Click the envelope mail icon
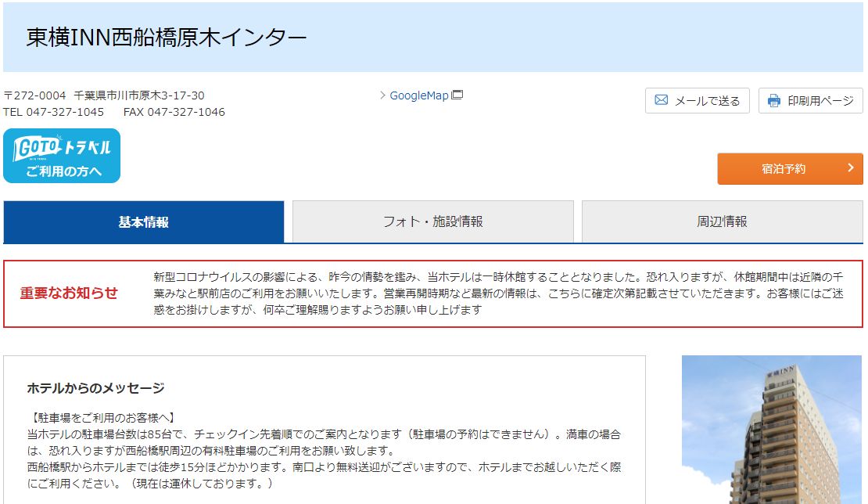 tap(661, 100)
